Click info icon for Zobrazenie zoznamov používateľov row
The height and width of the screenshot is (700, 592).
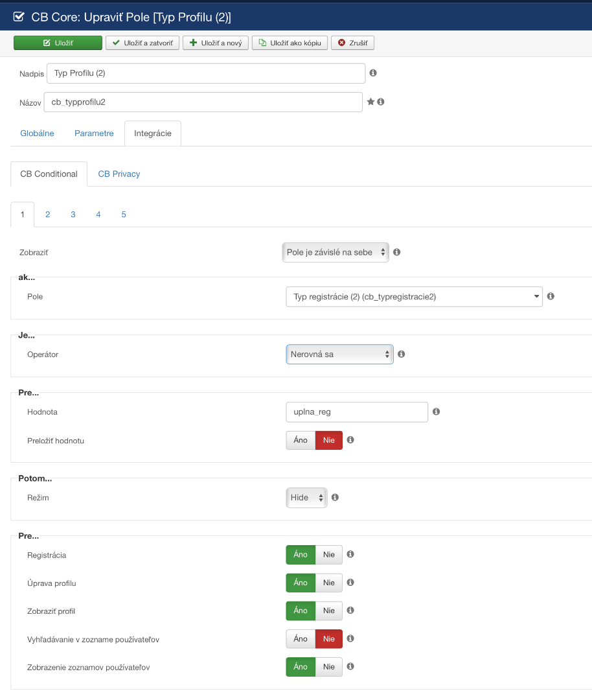tap(350, 666)
